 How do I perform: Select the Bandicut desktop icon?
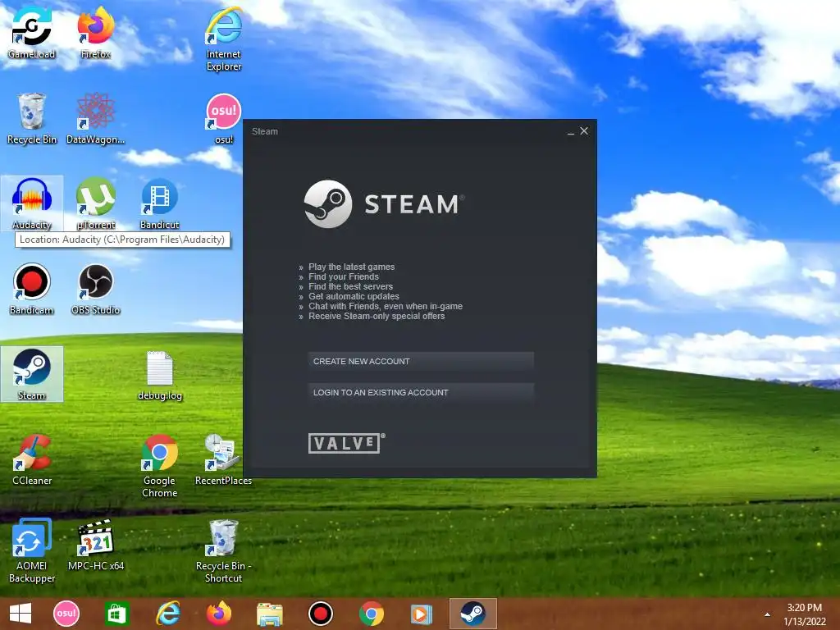[x=160, y=203]
